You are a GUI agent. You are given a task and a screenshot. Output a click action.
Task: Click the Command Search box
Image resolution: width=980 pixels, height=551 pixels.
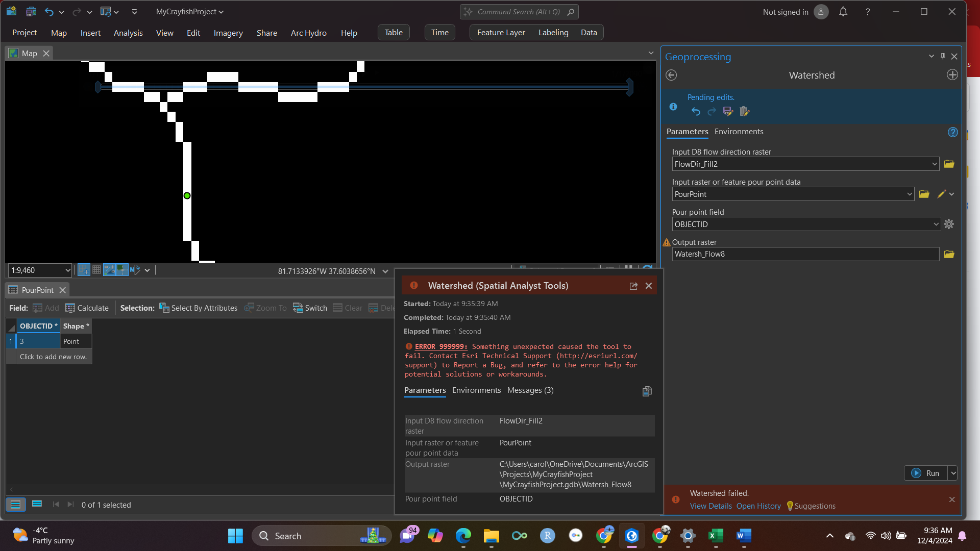tap(519, 12)
